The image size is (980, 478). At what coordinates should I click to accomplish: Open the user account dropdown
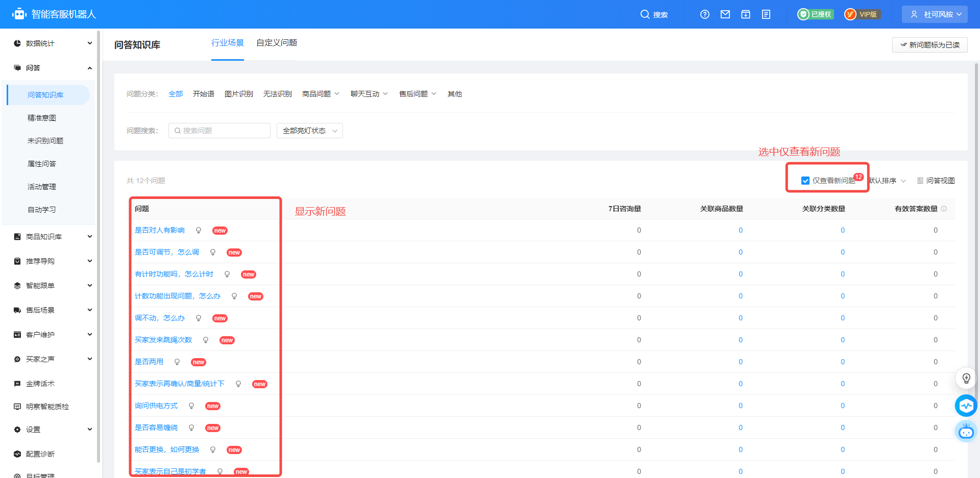tap(936, 14)
